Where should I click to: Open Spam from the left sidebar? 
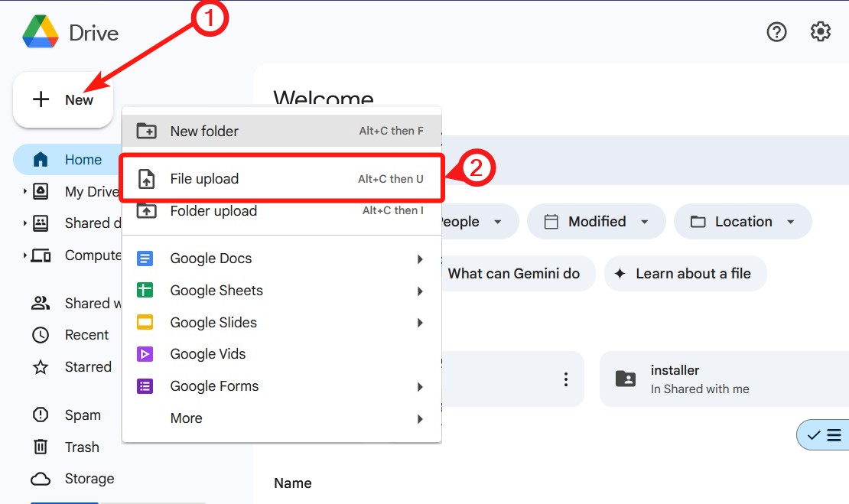[x=82, y=415]
